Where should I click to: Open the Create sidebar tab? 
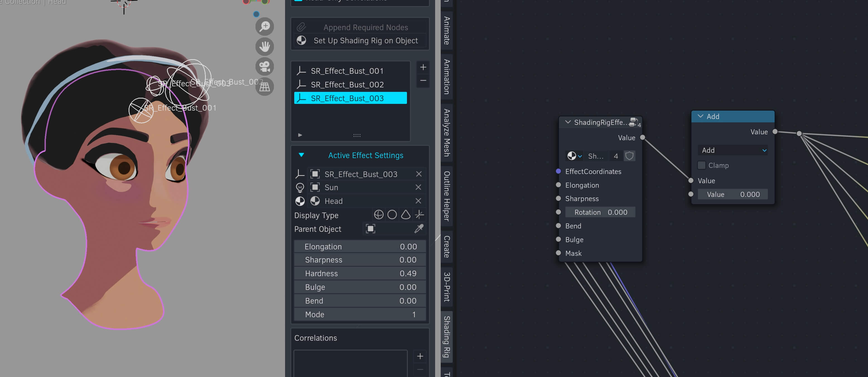tap(447, 246)
